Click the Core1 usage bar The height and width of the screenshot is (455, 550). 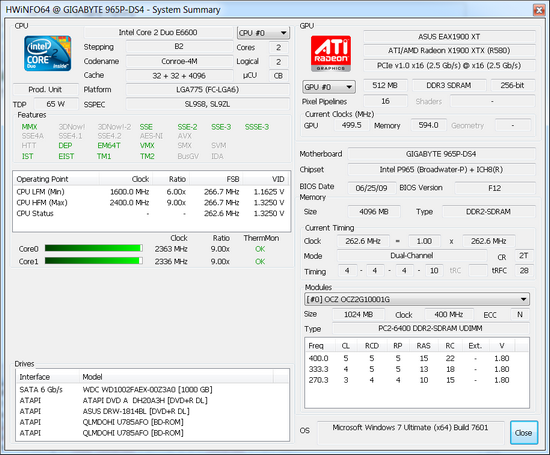point(94,261)
